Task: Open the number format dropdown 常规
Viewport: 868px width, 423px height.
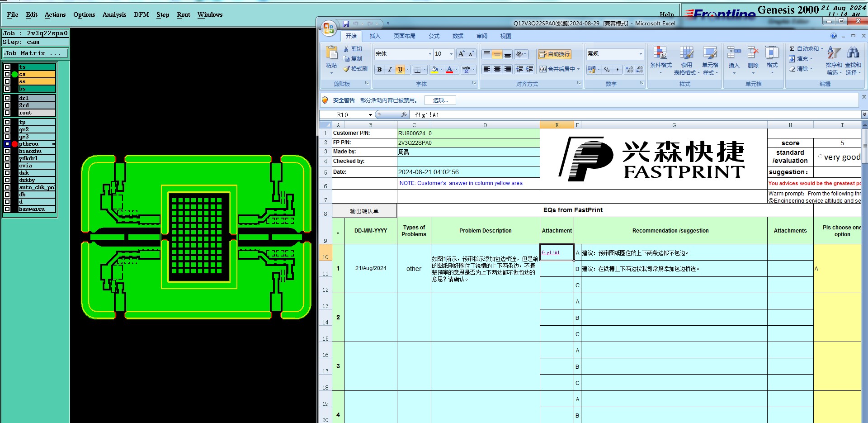Action: pos(640,54)
